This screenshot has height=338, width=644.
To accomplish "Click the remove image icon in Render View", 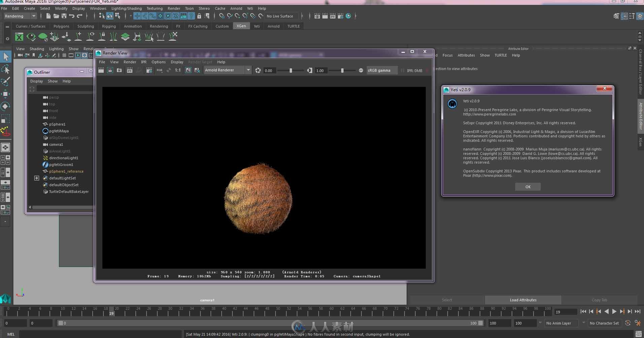I will [197, 70].
